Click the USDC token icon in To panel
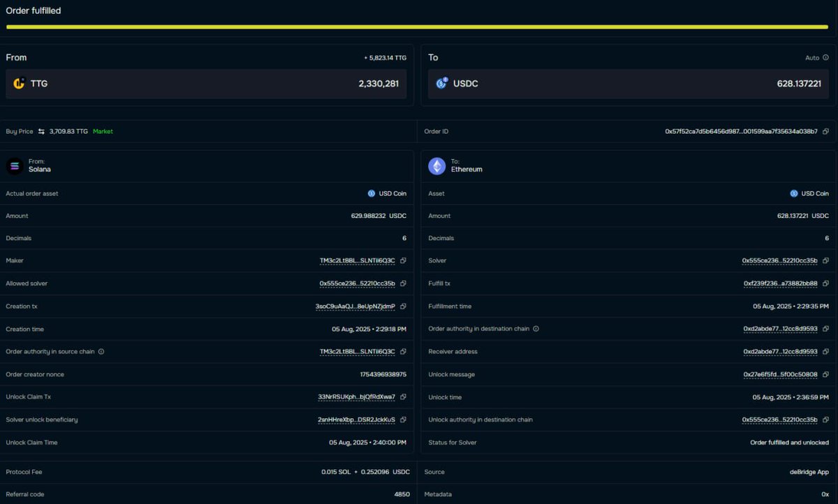838x504 pixels. coord(442,84)
